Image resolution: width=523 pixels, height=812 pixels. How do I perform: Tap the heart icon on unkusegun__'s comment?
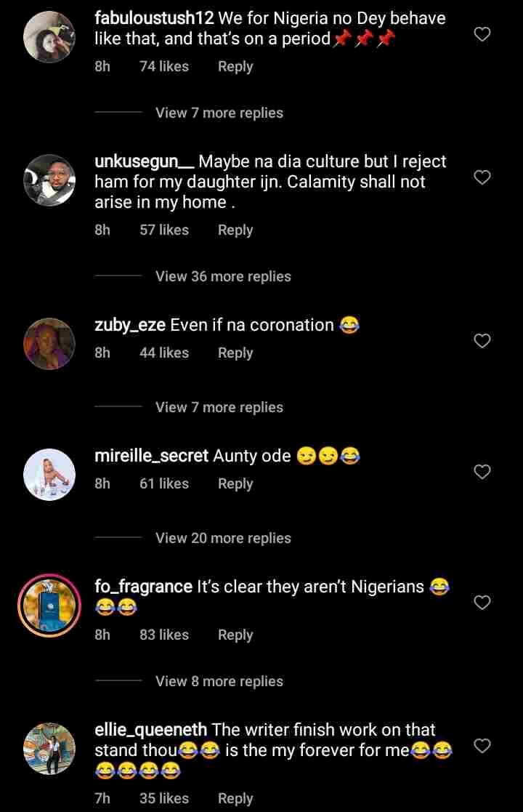482,177
